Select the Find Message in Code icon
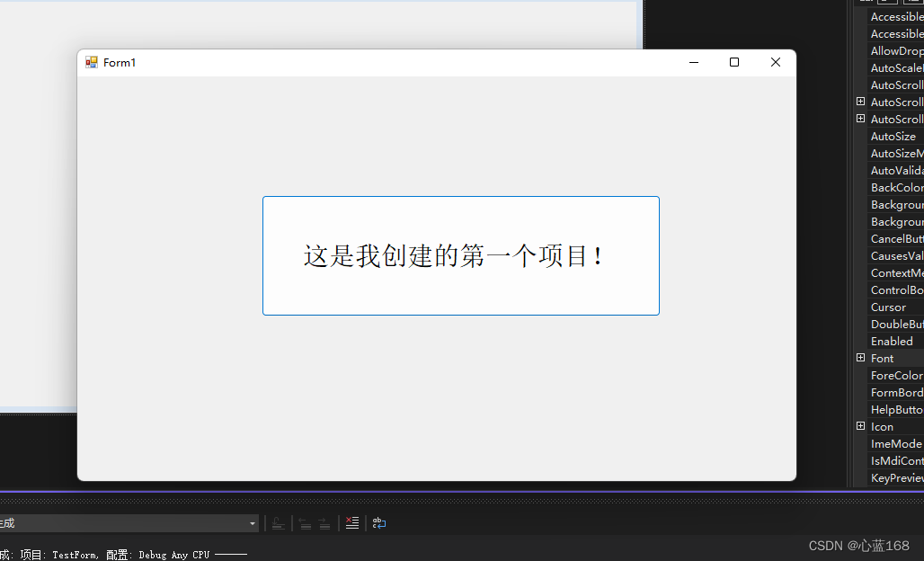This screenshot has width=924, height=561. [x=279, y=523]
